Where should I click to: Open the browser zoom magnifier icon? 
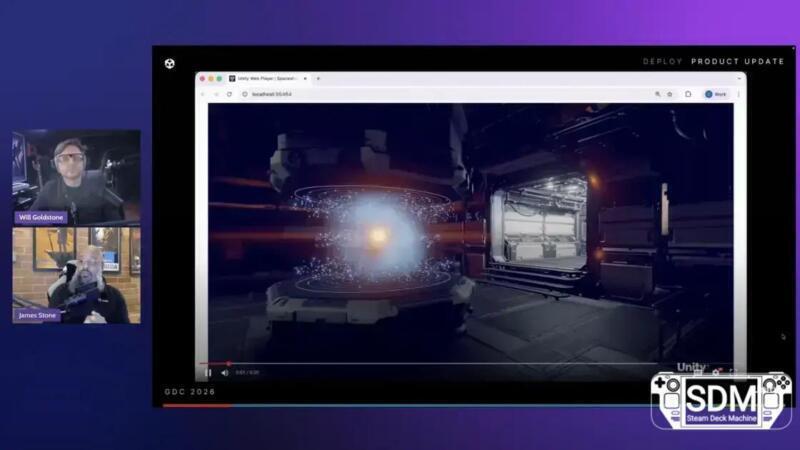click(x=657, y=94)
